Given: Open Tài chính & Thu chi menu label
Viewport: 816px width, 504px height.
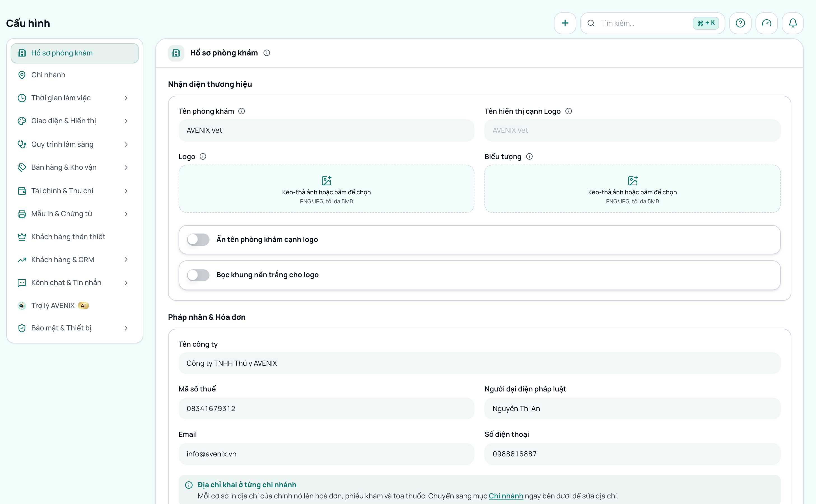Looking at the screenshot, I should point(62,191).
